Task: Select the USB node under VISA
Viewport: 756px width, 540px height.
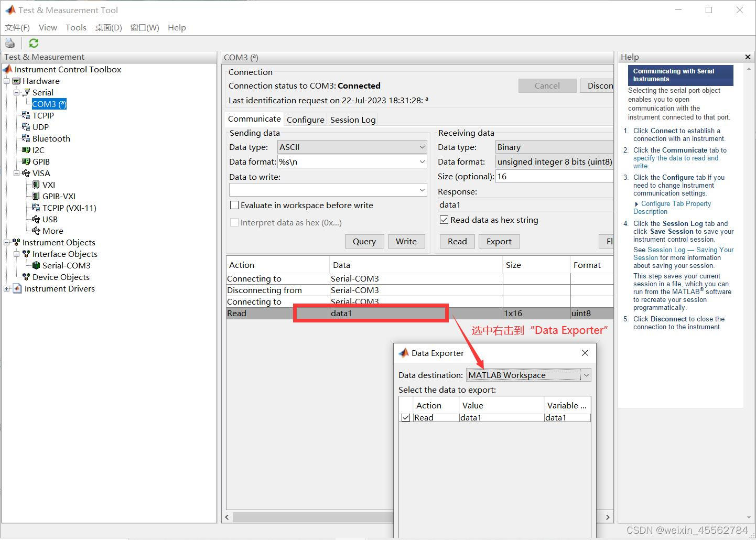Action: 50,219
